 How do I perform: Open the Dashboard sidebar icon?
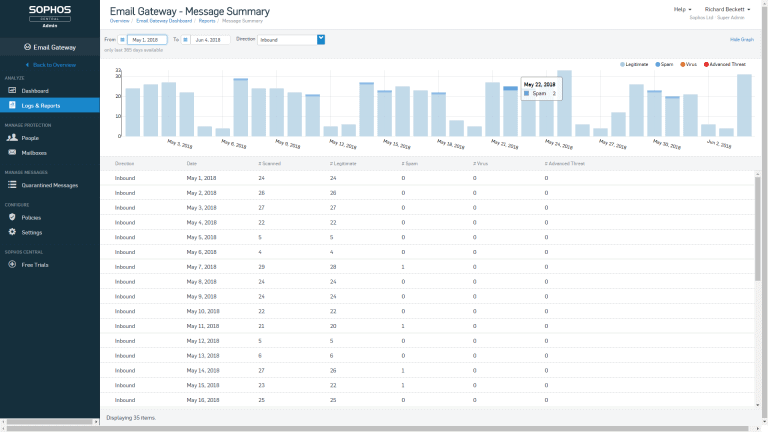coord(11,91)
